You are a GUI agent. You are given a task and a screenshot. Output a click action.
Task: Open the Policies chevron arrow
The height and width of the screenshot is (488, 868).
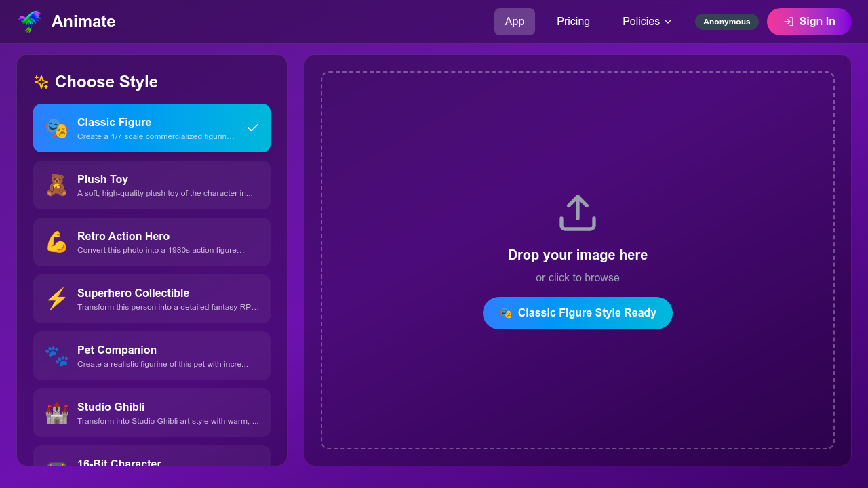[x=667, y=22]
